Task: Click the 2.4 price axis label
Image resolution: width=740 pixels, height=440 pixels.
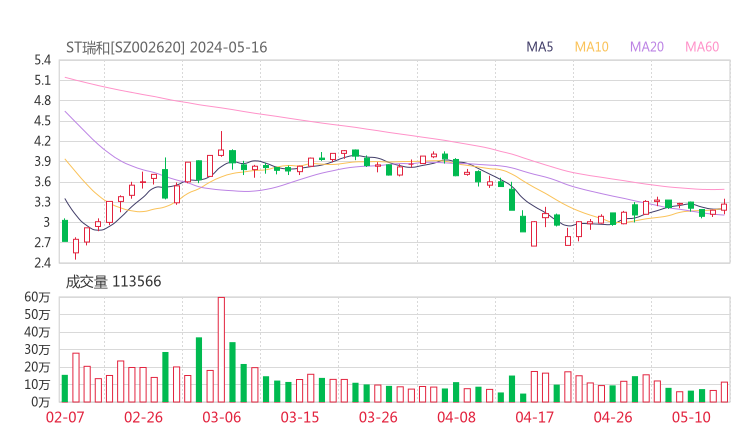Action: pyautogui.click(x=42, y=263)
